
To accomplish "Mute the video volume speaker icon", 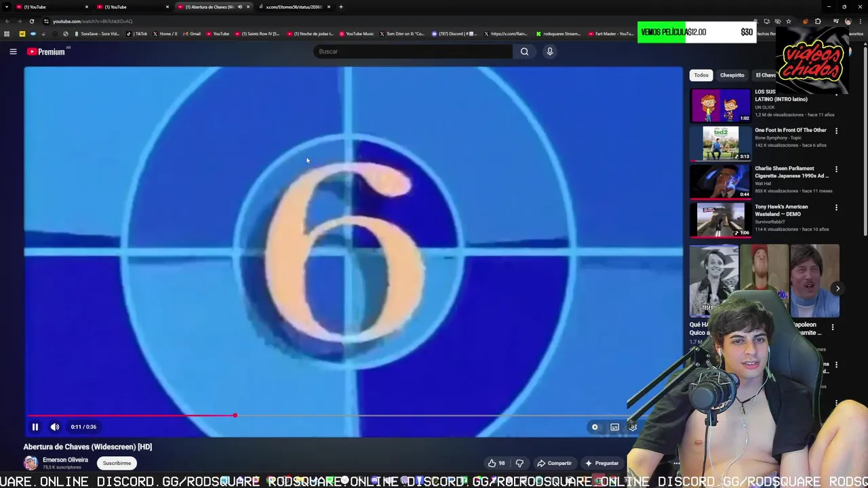I will (x=55, y=427).
